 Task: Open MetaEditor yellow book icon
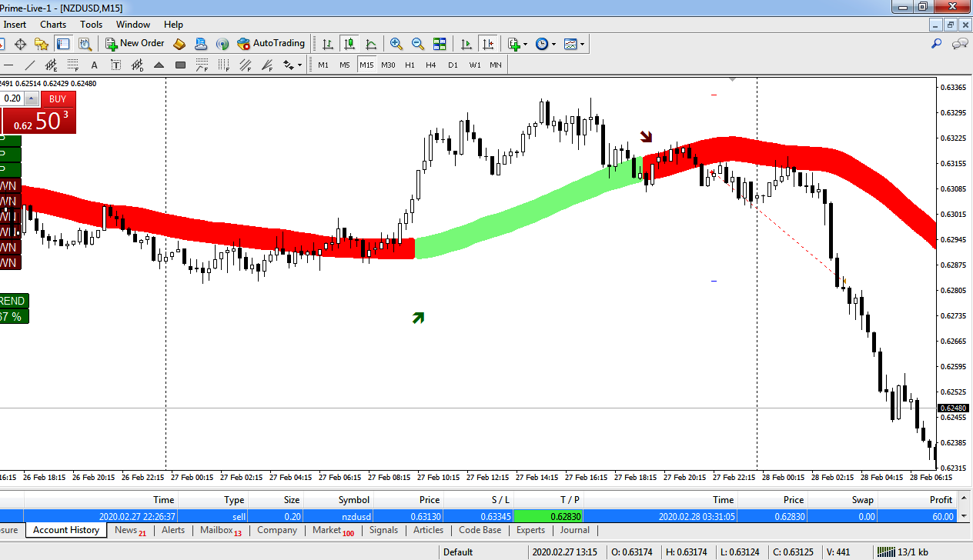pos(179,44)
